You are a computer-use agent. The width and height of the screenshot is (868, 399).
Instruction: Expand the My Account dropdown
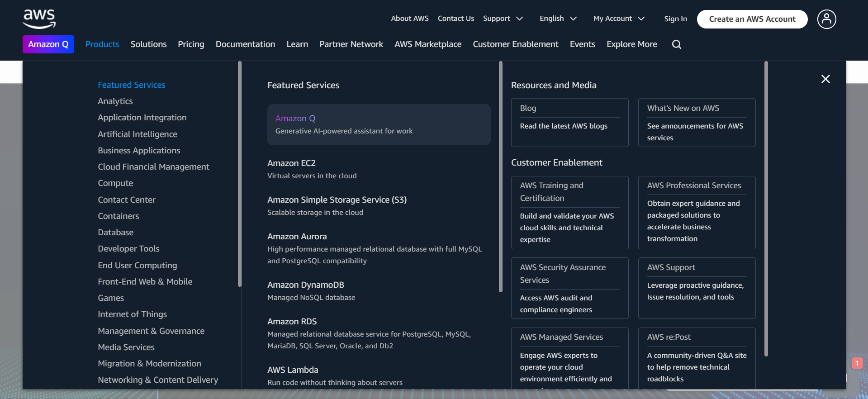click(x=619, y=19)
